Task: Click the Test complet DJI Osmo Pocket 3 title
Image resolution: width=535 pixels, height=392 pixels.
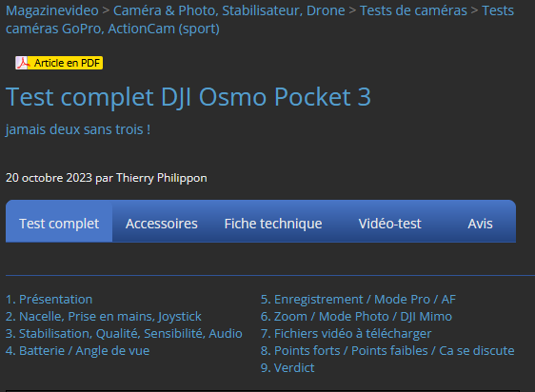Action: tap(188, 97)
